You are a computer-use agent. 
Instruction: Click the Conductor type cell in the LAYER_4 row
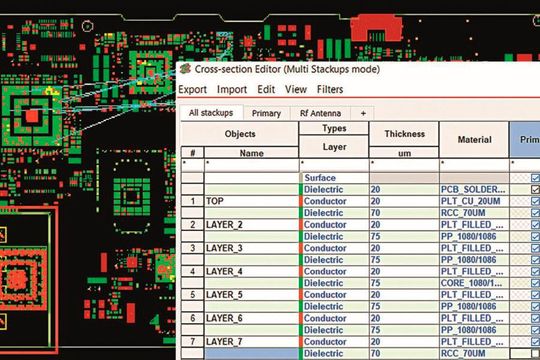[x=334, y=271]
